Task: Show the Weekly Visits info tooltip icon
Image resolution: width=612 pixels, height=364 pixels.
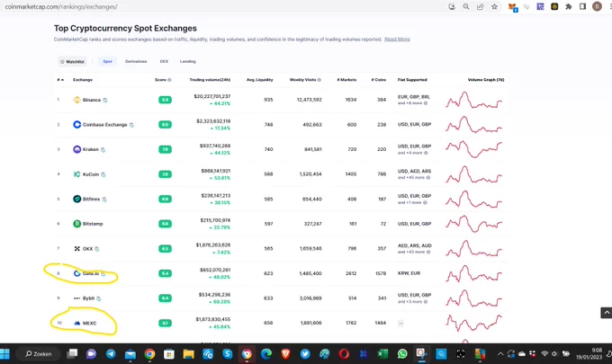Action: 319,80
